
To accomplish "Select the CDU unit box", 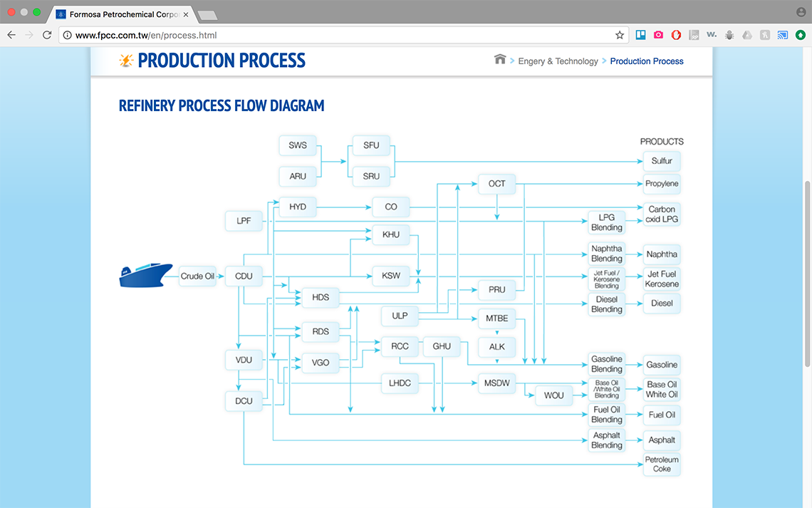I will (244, 276).
